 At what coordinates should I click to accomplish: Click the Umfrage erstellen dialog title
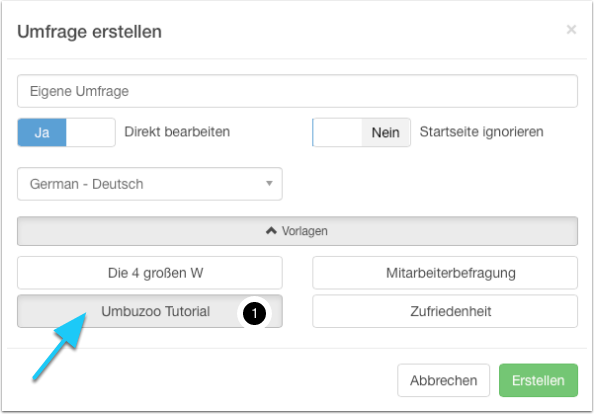(89, 32)
